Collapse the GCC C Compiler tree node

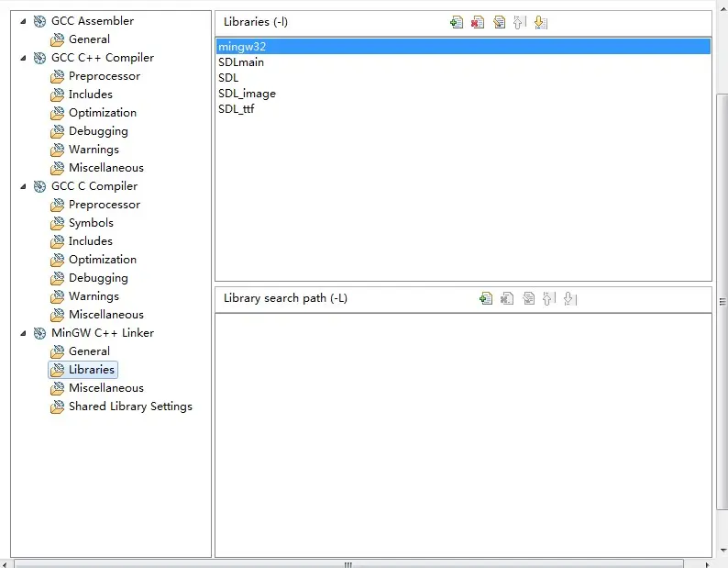point(23,186)
